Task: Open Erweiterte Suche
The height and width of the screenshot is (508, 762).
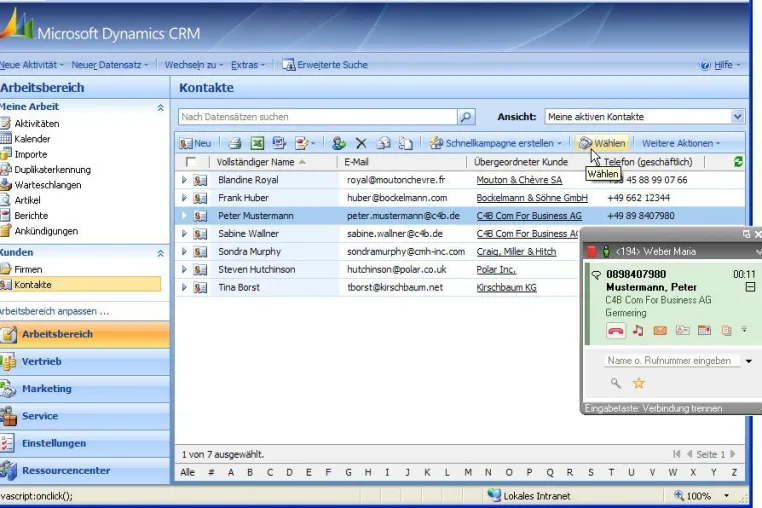Action: [x=325, y=65]
